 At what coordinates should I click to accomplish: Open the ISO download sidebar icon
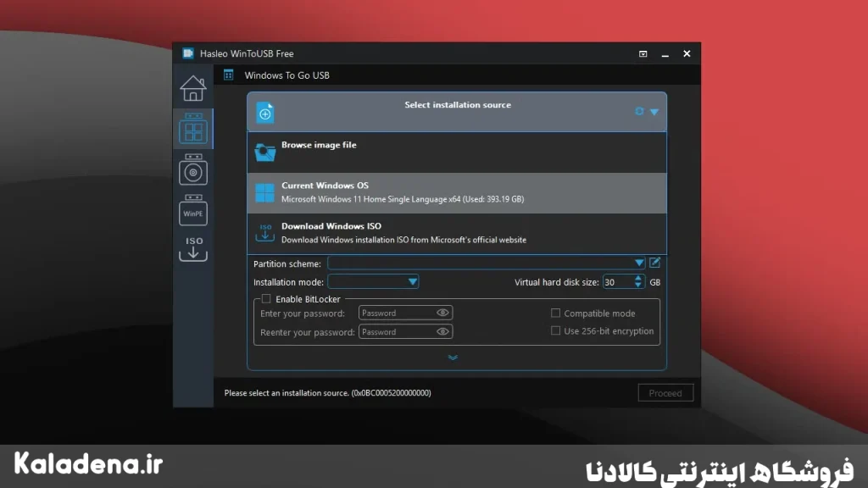193,248
